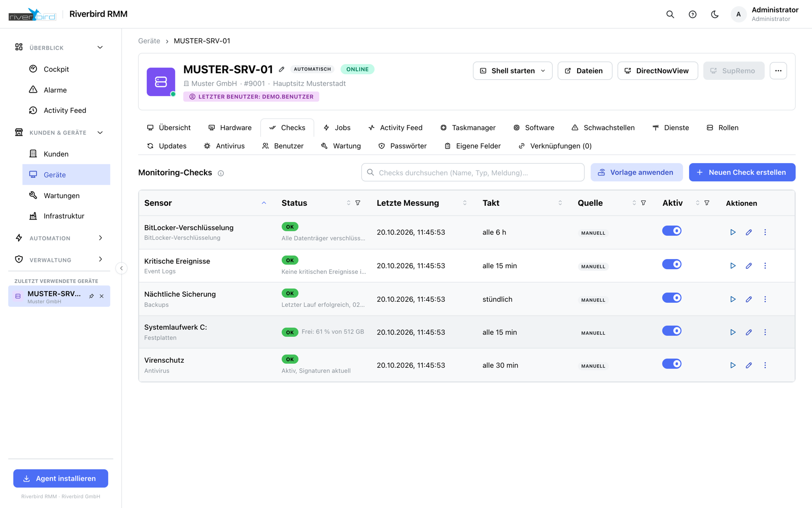Run the BitLocker-Verschlüsselung check now
The width and height of the screenshot is (812, 508).
coord(733,232)
